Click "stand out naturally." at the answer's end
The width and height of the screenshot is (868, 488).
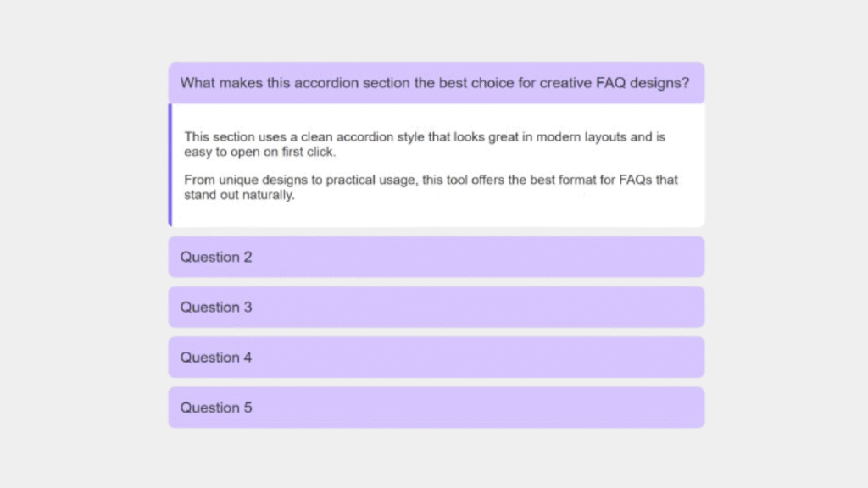click(x=239, y=195)
